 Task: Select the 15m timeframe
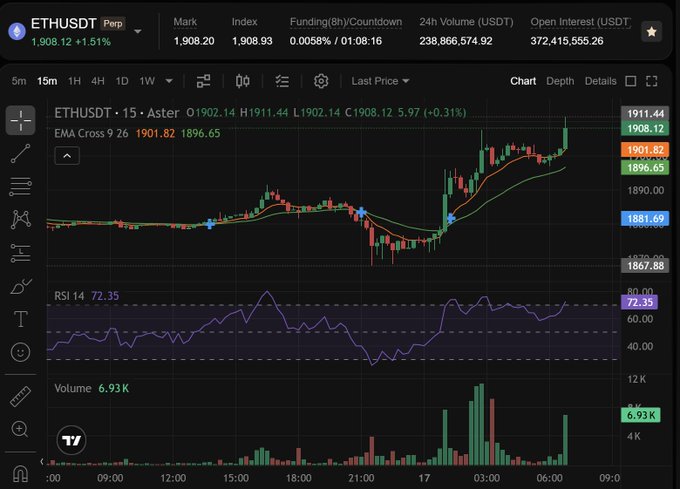pyautogui.click(x=47, y=81)
